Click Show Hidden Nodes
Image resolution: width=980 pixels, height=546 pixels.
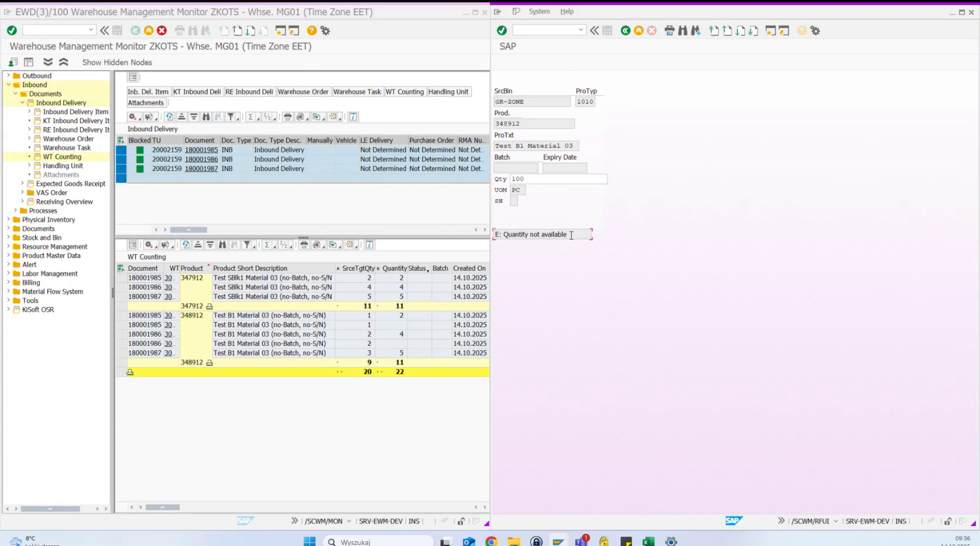(116, 62)
